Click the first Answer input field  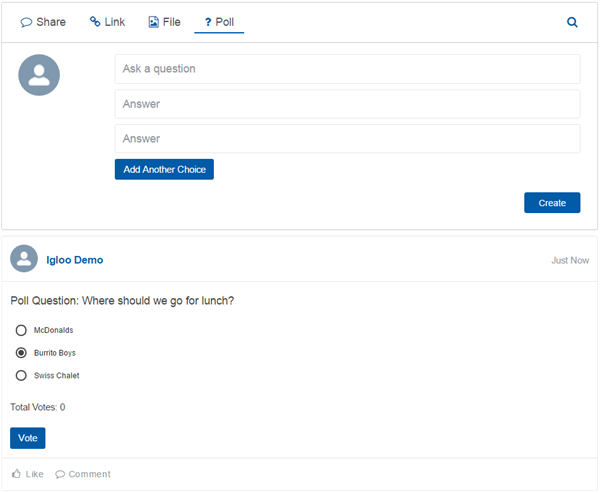coord(347,104)
